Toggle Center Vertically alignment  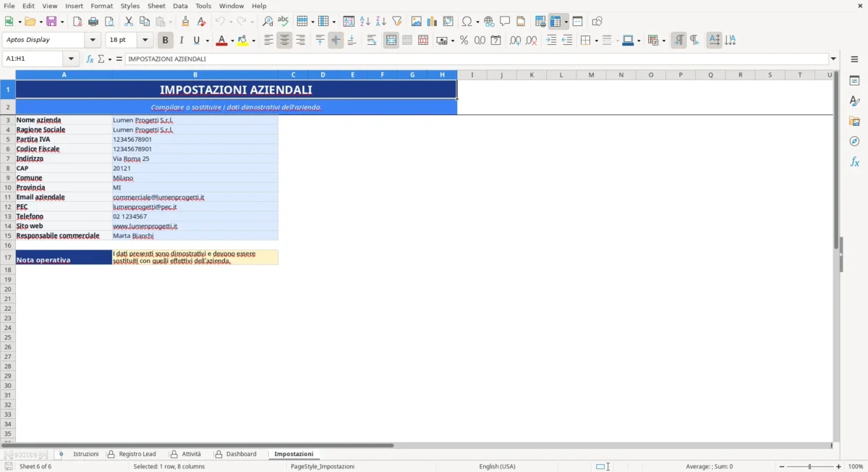pyautogui.click(x=336, y=41)
